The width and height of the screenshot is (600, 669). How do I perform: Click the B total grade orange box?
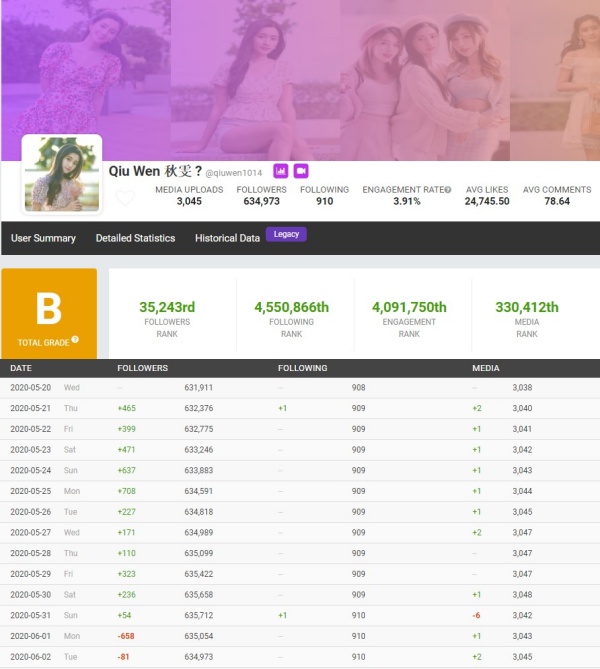(49, 313)
